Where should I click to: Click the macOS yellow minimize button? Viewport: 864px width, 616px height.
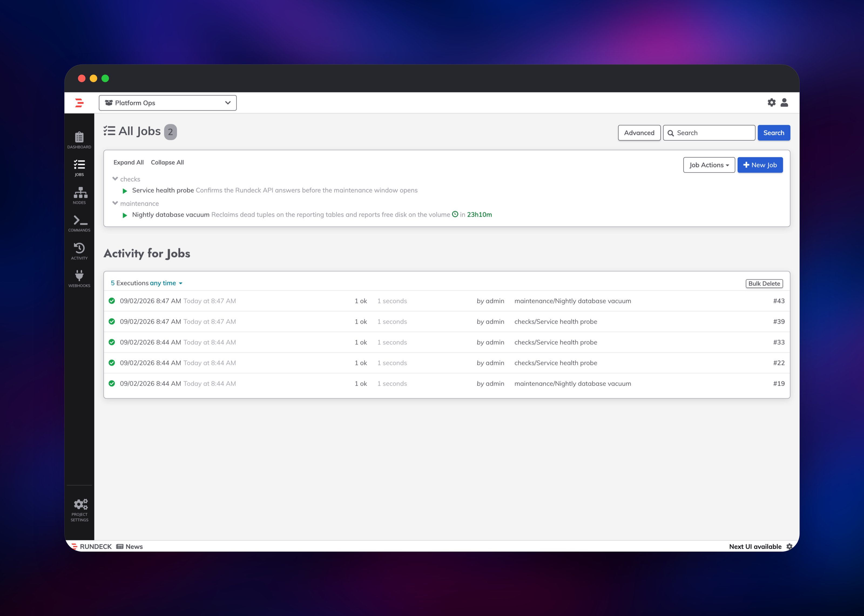tap(93, 79)
